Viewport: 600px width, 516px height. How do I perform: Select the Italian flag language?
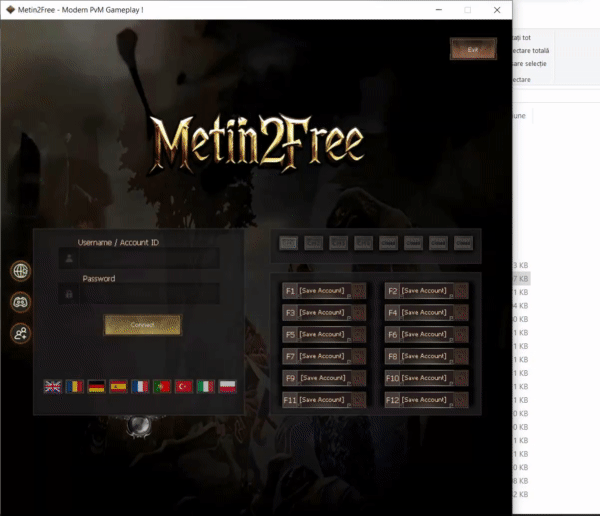point(205,387)
